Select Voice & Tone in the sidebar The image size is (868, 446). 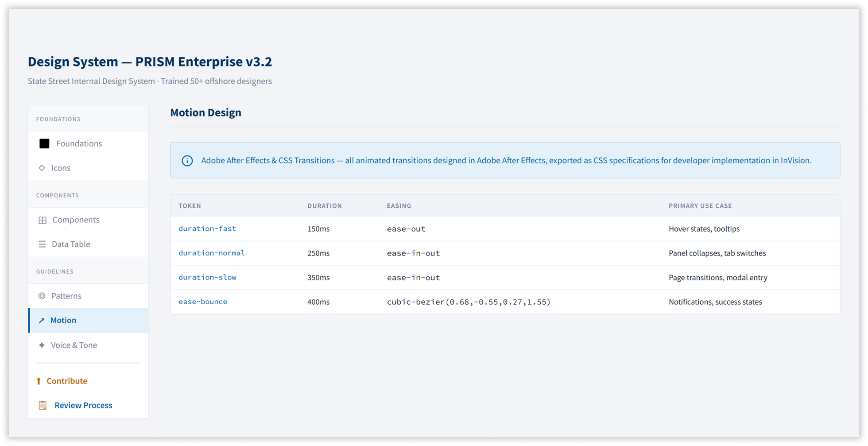pos(74,345)
